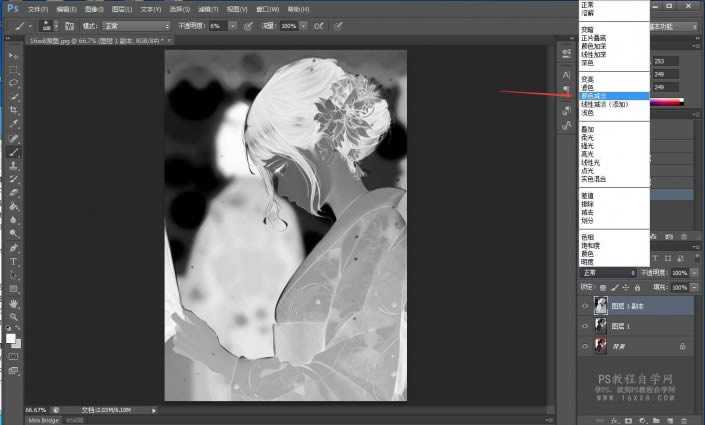Toggle visibility of 图层 1 layer

coord(586,326)
